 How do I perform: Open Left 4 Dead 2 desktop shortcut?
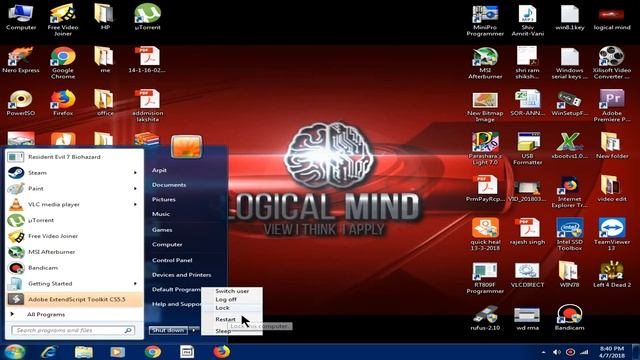pyautogui.click(x=611, y=274)
